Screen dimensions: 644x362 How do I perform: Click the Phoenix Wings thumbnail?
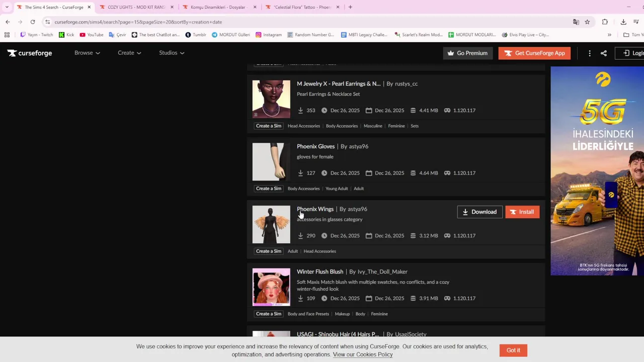[271, 224]
